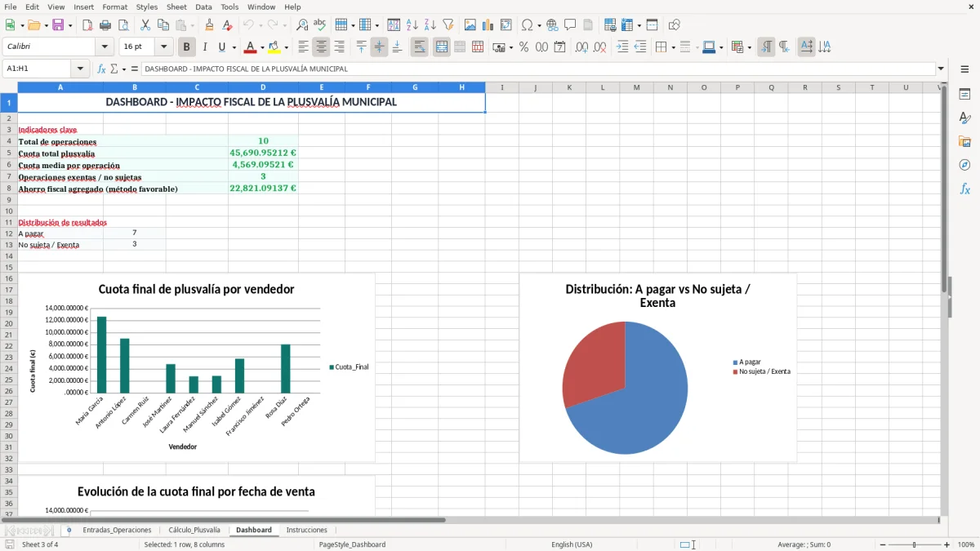Open Find & Replace icon
This screenshot has width=980, height=551.
click(x=302, y=25)
